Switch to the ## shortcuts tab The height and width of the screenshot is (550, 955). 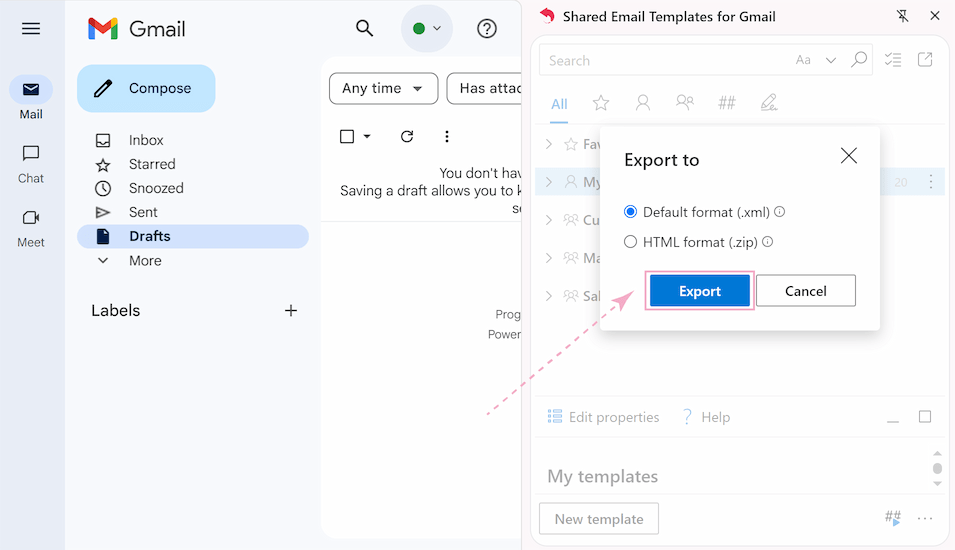pos(727,103)
